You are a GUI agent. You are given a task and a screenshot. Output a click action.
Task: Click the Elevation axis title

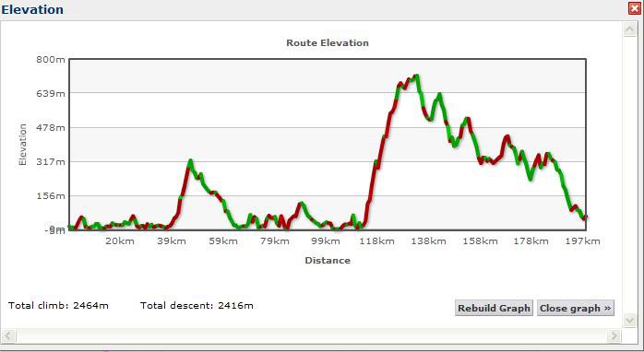[22, 145]
